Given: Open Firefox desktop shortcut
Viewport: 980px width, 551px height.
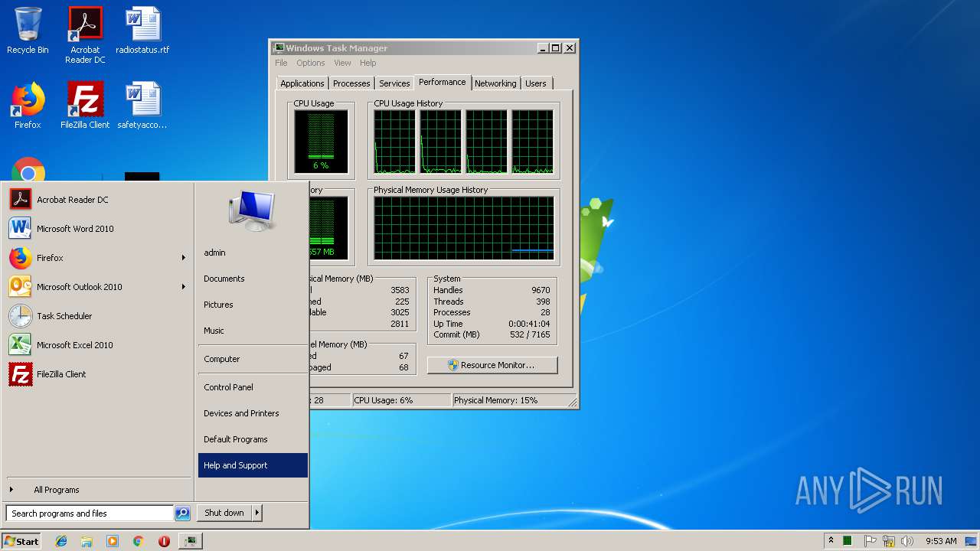Looking at the screenshot, I should tap(28, 106).
